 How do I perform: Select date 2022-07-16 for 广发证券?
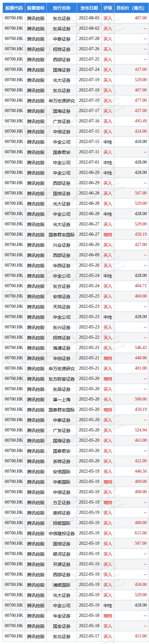(89, 121)
